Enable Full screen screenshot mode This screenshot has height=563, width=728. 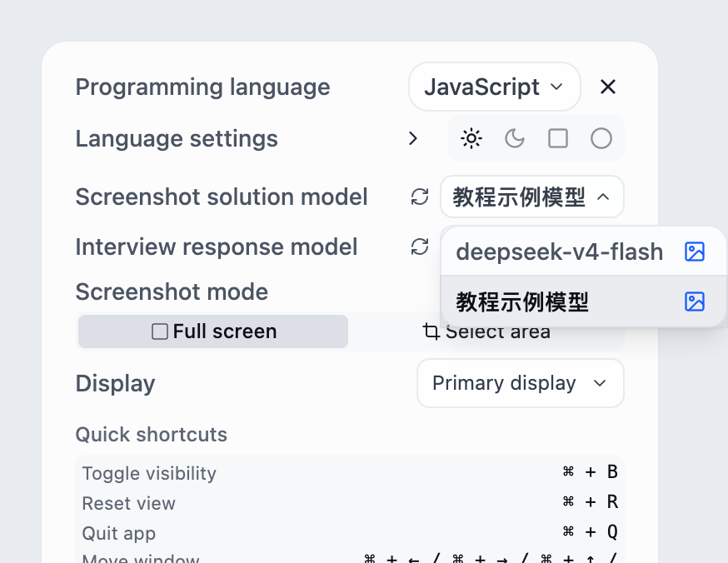(213, 331)
